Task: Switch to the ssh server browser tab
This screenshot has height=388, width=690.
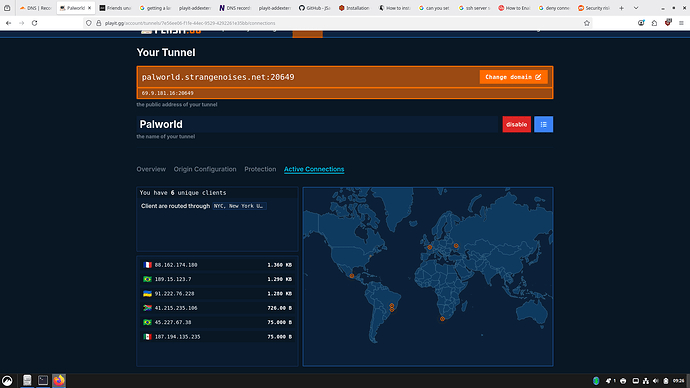Action: click(x=474, y=8)
